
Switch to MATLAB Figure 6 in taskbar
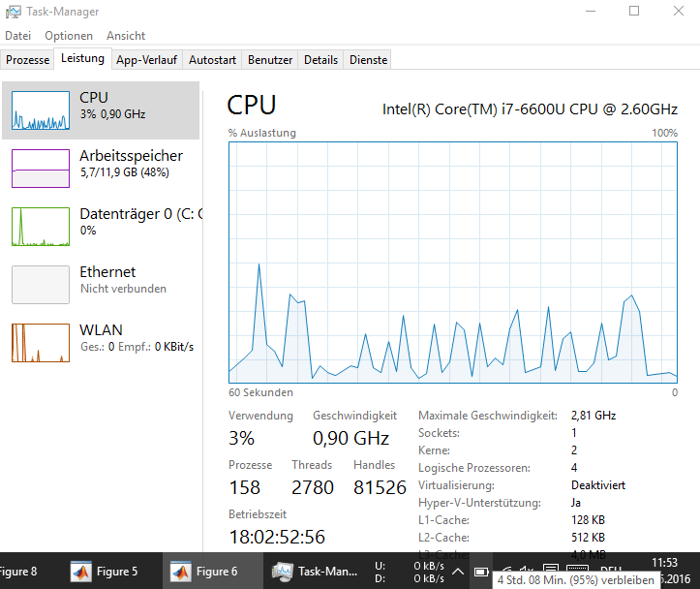tap(204, 572)
